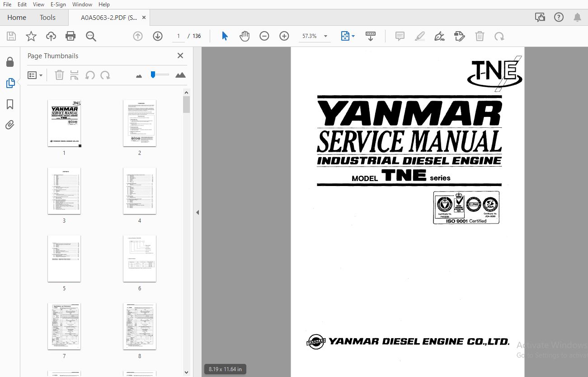Select page 6 thumbnail
This screenshot has height=377, width=588.
(140, 258)
